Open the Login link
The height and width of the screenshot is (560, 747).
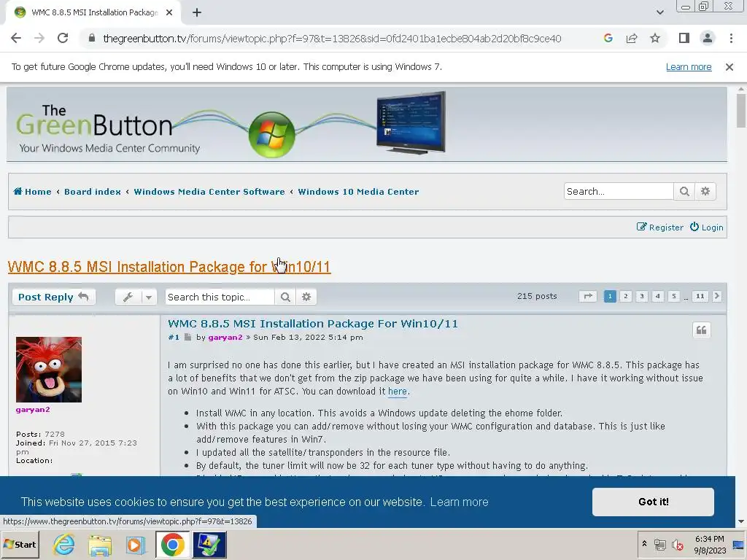click(x=706, y=227)
